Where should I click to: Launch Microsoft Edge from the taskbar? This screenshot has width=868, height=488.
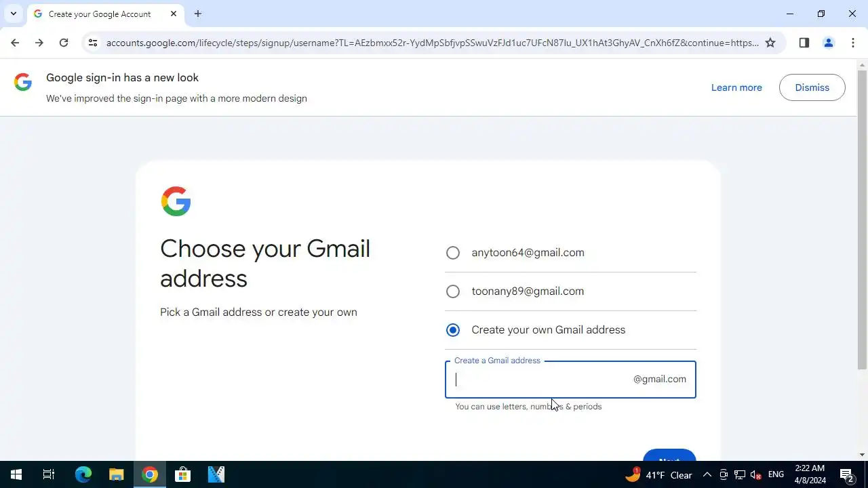(83, 474)
